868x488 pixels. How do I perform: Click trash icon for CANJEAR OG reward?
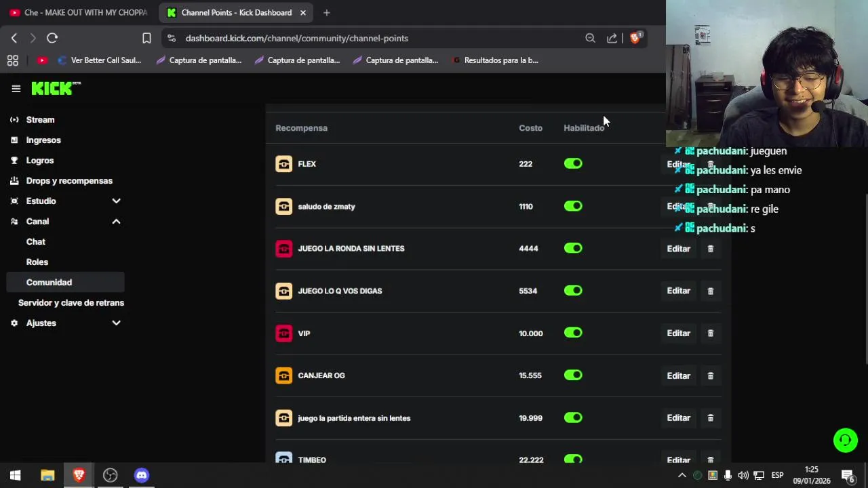[711, 375]
